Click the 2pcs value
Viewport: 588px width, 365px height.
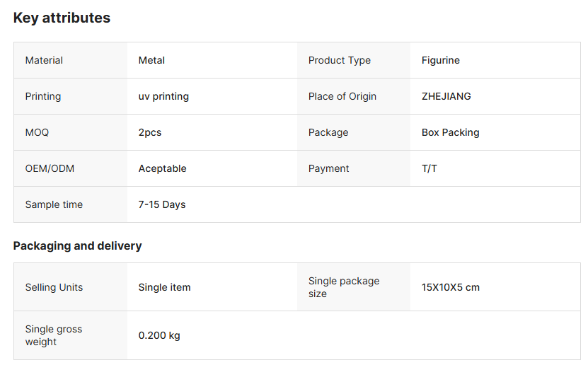pos(150,133)
